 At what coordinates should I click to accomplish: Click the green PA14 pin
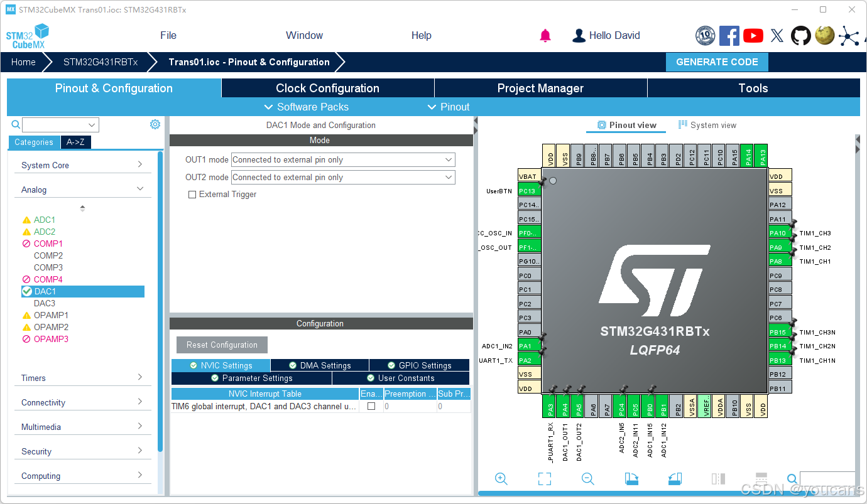748,155
